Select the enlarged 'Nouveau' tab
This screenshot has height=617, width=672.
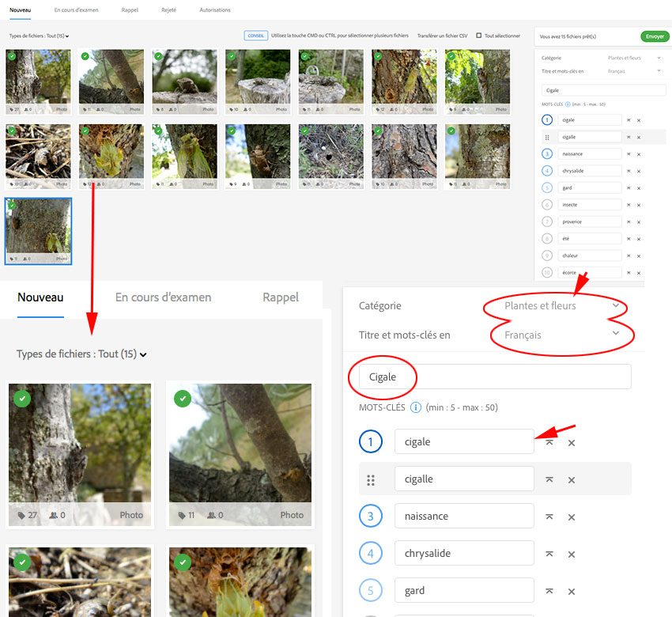[40, 297]
